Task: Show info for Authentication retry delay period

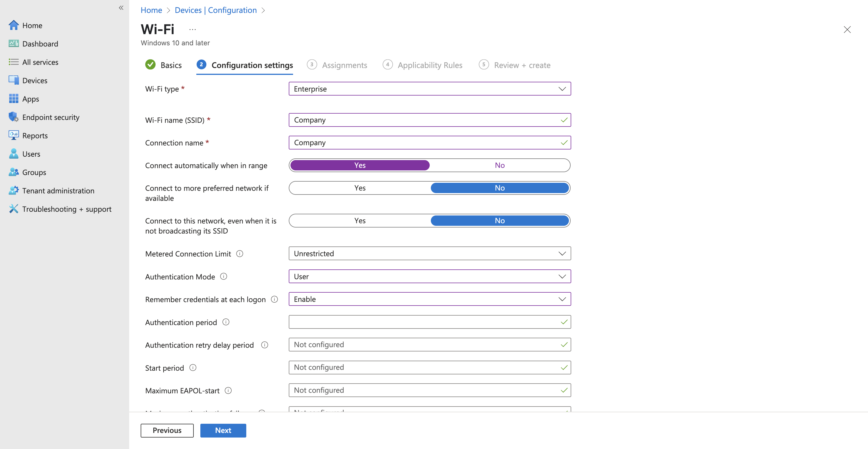Action: [x=265, y=345]
